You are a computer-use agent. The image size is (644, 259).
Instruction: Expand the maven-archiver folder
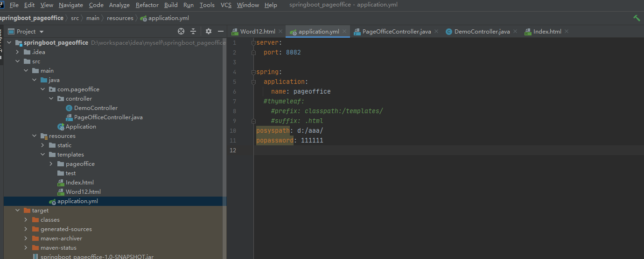[x=26, y=239]
